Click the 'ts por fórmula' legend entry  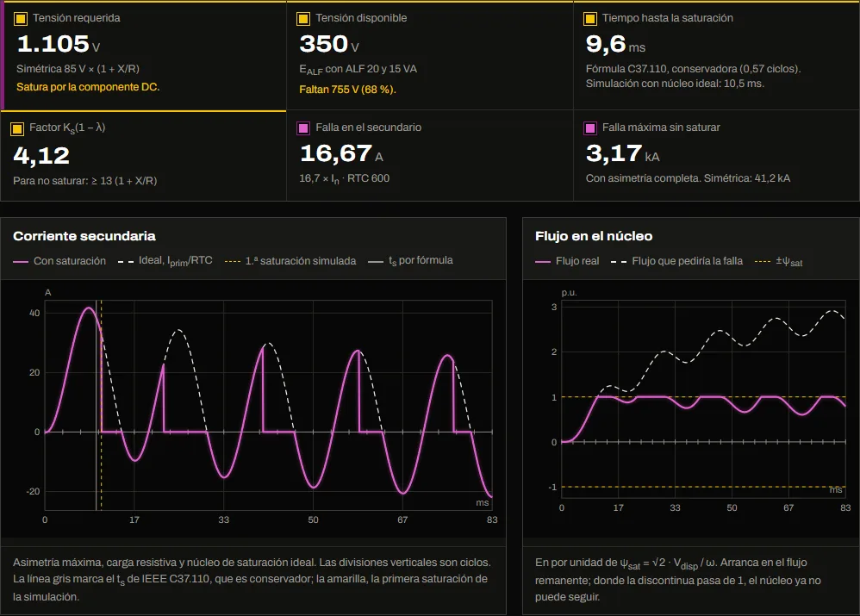[411, 260]
